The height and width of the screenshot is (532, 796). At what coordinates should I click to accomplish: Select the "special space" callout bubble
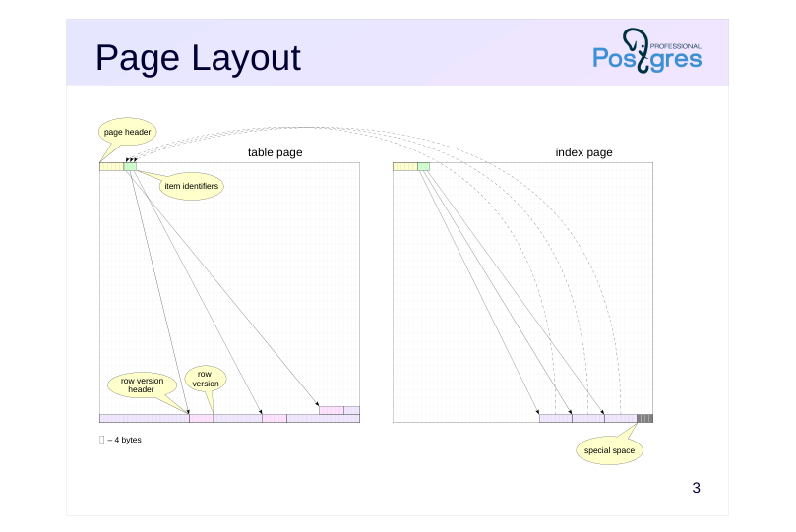[x=609, y=450]
